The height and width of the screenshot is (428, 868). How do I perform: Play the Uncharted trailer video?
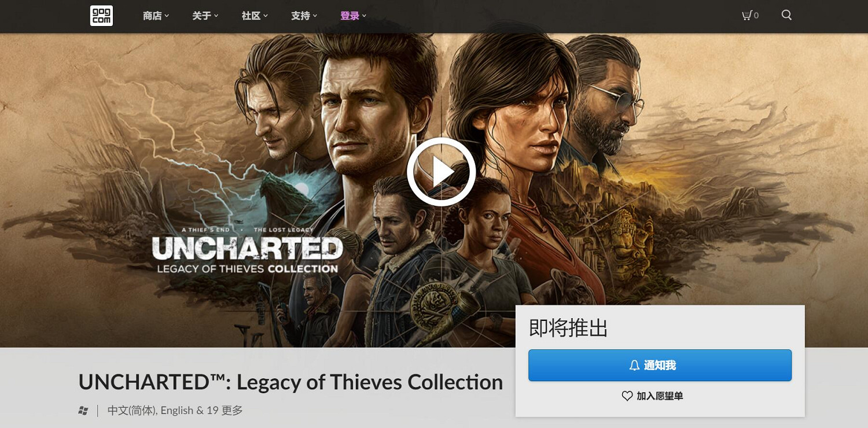point(442,172)
